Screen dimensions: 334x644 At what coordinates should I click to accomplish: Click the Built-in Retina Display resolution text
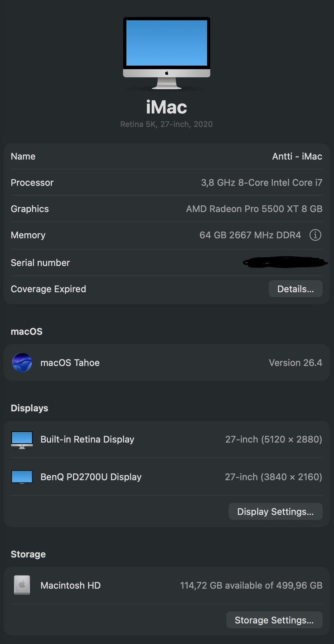(274, 440)
